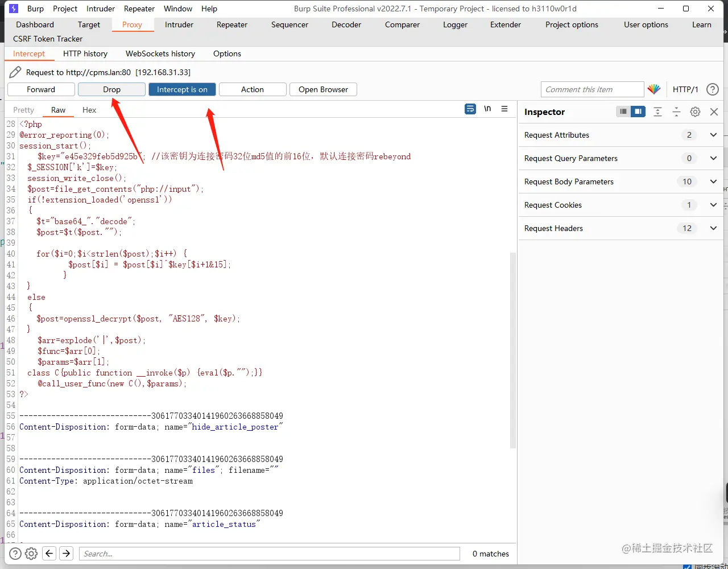Open the Window menu

[178, 9]
